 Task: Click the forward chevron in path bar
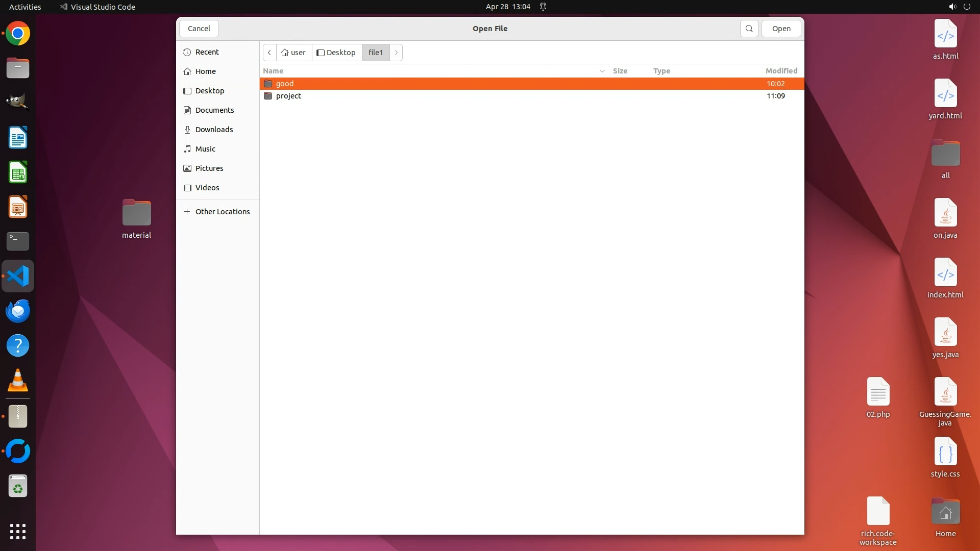click(396, 53)
